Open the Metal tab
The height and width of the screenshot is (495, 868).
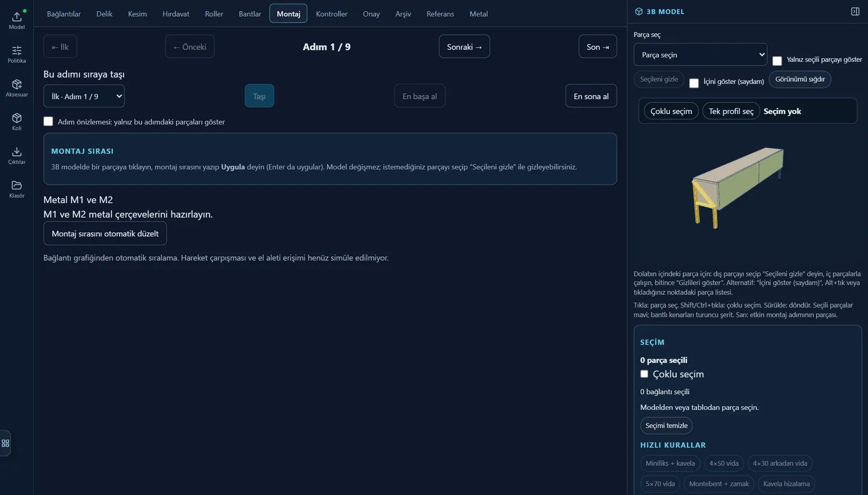[478, 14]
